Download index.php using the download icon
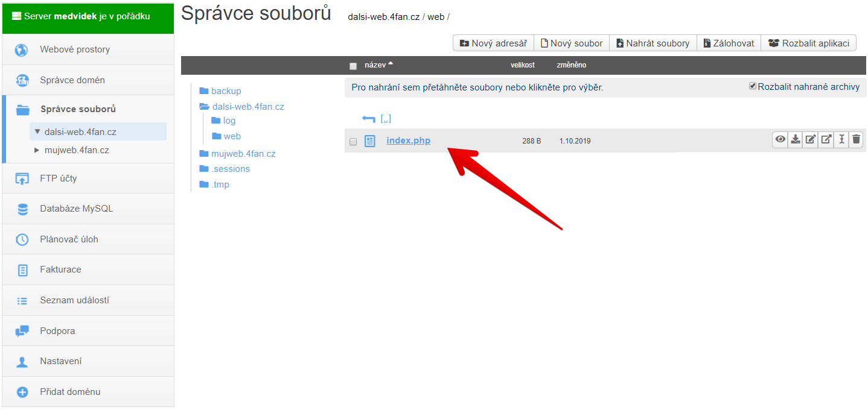The image size is (868, 413). (x=796, y=140)
